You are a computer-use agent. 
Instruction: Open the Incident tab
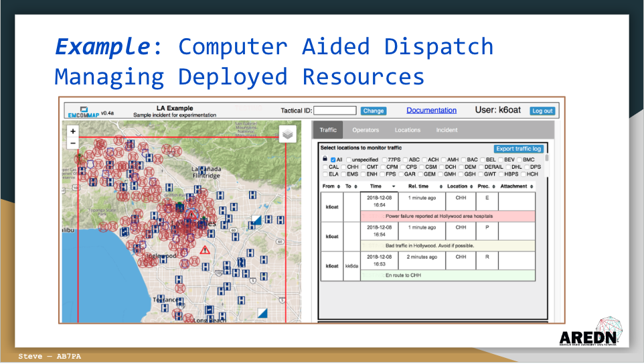tap(447, 130)
